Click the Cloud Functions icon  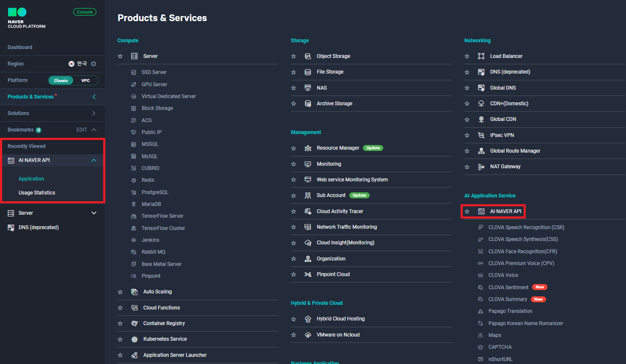coord(135,308)
